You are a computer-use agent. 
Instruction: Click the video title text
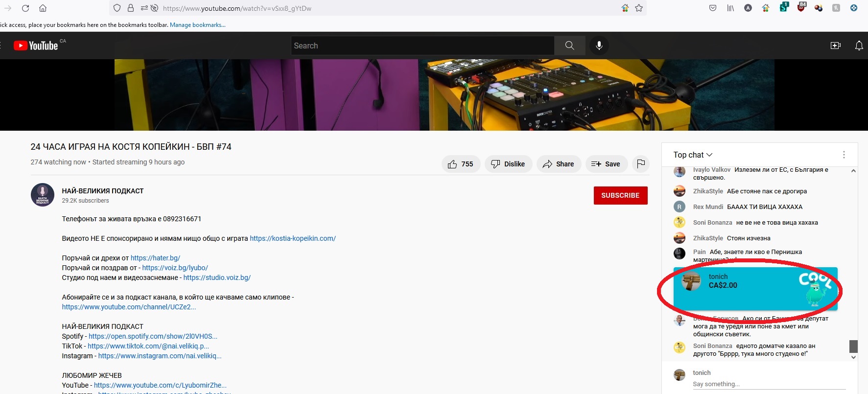tap(131, 146)
